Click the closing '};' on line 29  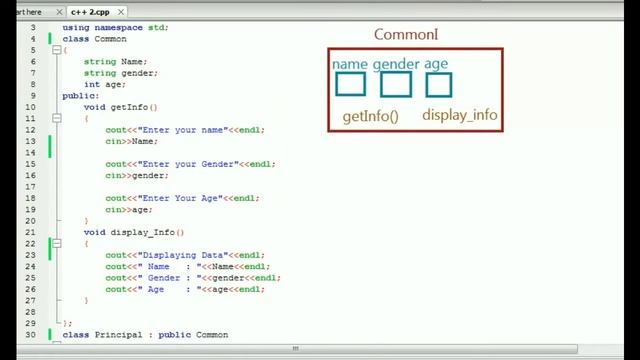(68, 323)
